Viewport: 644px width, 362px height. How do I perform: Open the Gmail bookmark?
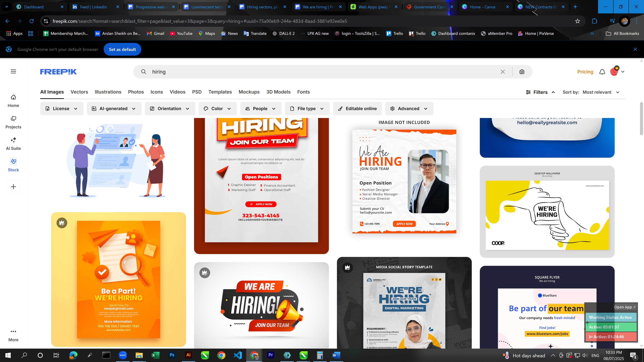pyautogui.click(x=155, y=34)
